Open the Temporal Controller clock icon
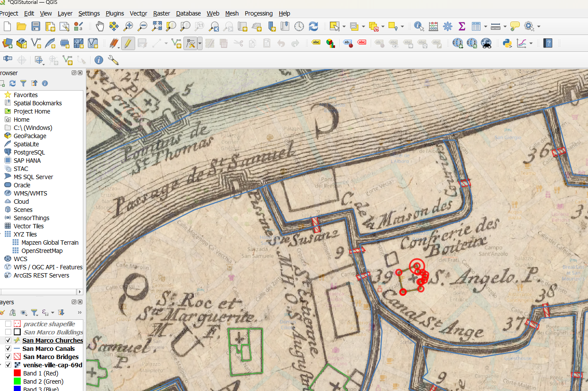The height and width of the screenshot is (391, 588). tap(299, 26)
